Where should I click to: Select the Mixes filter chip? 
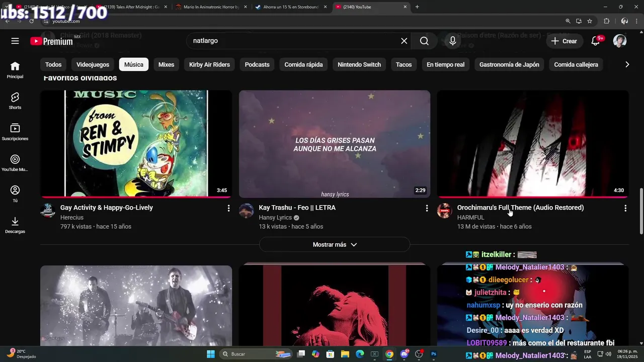coord(166,64)
